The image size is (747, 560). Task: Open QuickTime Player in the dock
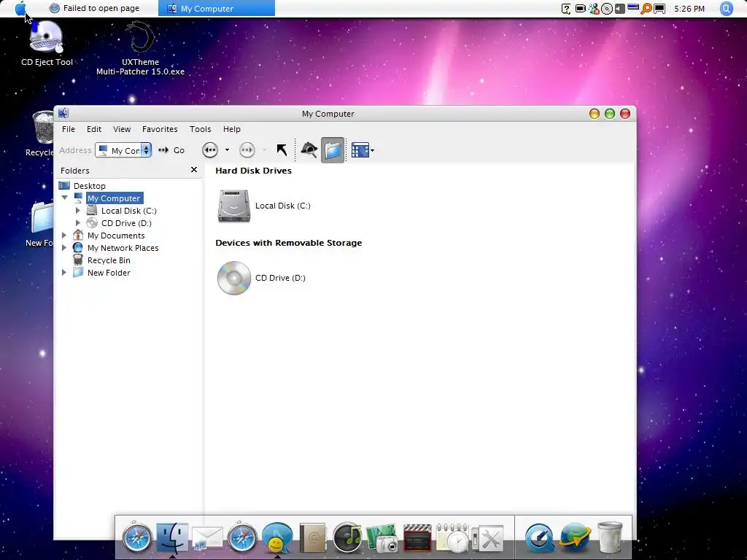point(539,537)
